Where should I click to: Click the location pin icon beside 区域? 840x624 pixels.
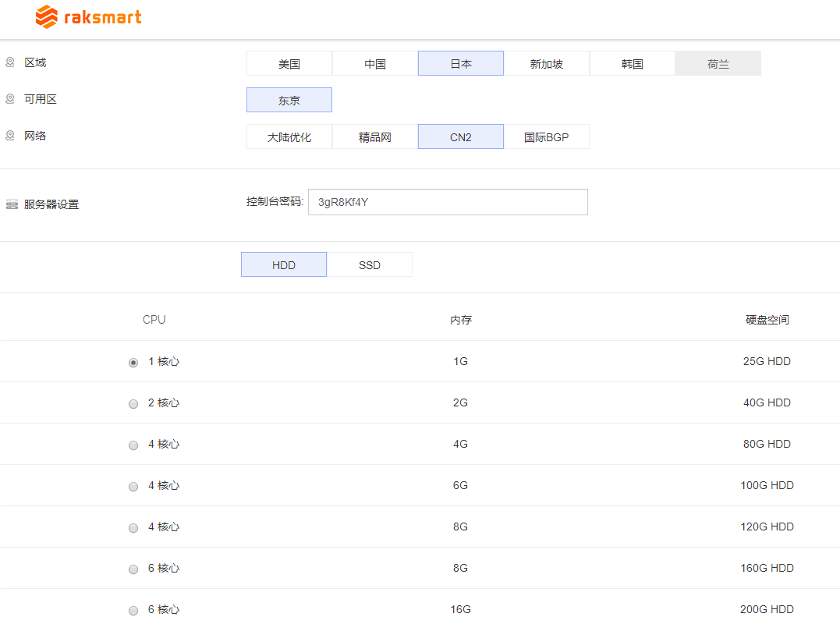[10, 62]
